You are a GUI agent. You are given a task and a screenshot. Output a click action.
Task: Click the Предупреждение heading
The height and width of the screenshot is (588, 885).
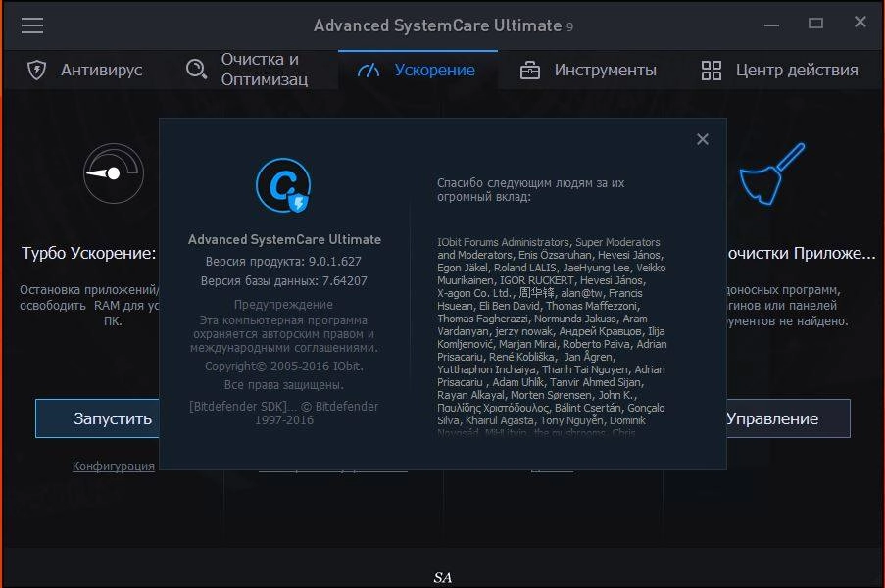(x=283, y=304)
